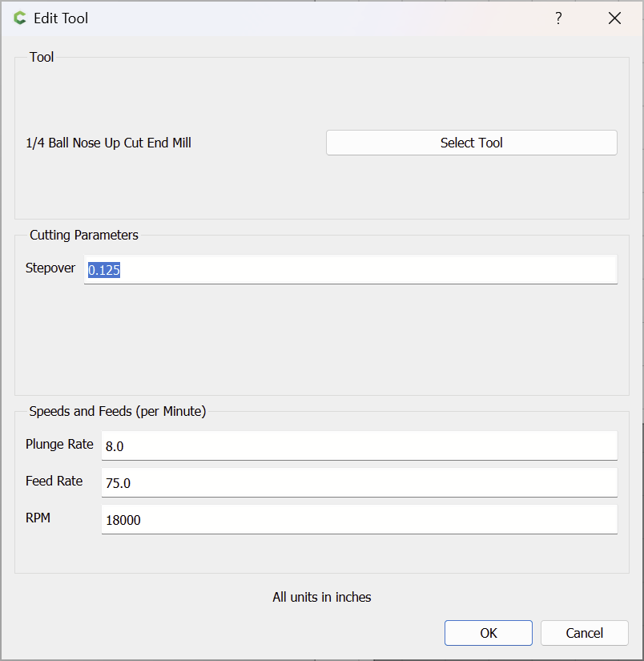Click the Tool group heading
This screenshot has width=644, height=661.
[42, 57]
